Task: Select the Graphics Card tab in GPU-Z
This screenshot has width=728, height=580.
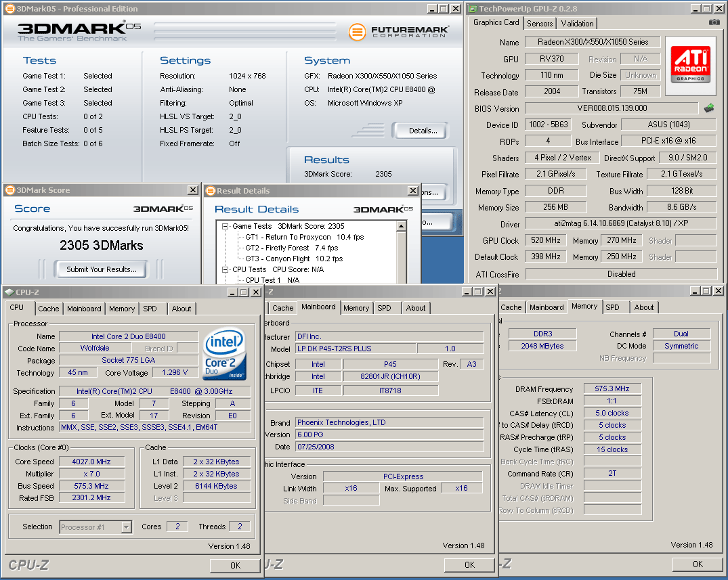Action: pyautogui.click(x=496, y=22)
